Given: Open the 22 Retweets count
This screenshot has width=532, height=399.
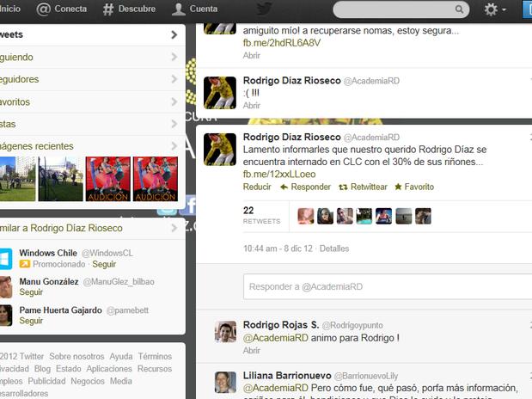Looking at the screenshot, I should point(261,215).
